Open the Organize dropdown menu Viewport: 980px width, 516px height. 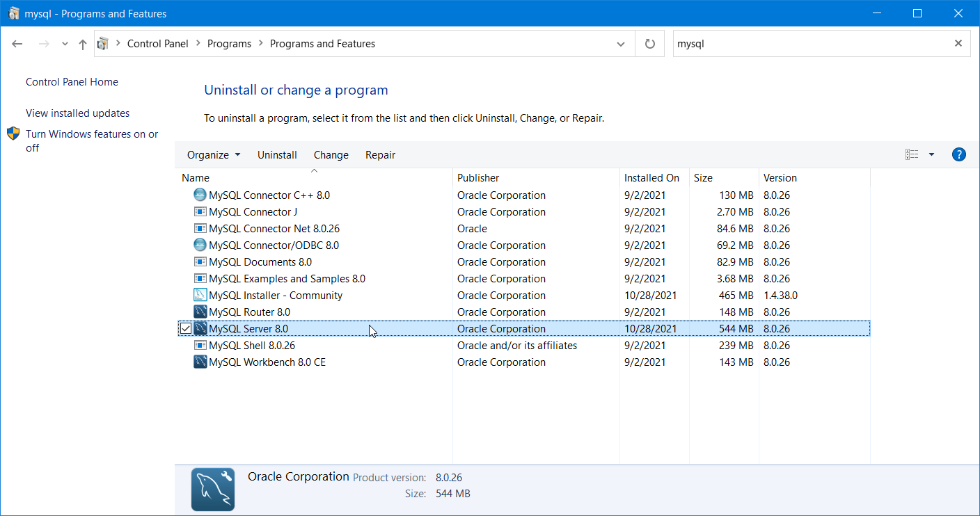point(214,155)
